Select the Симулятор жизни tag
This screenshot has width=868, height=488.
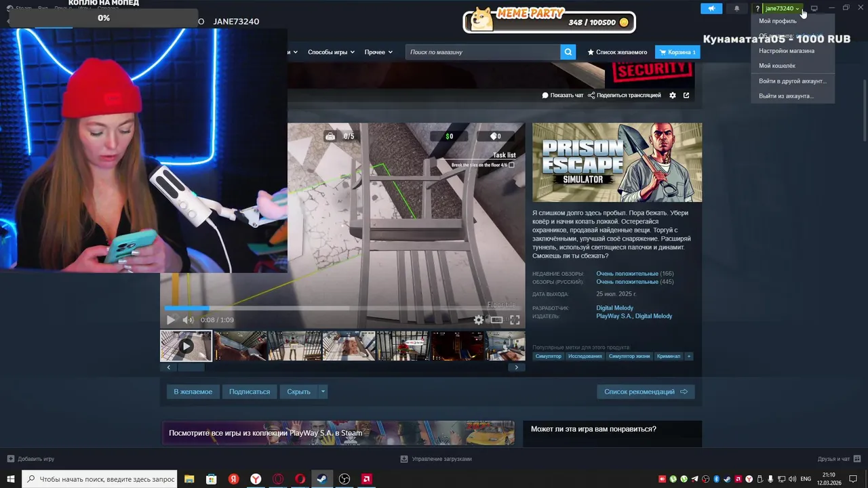[x=629, y=357]
